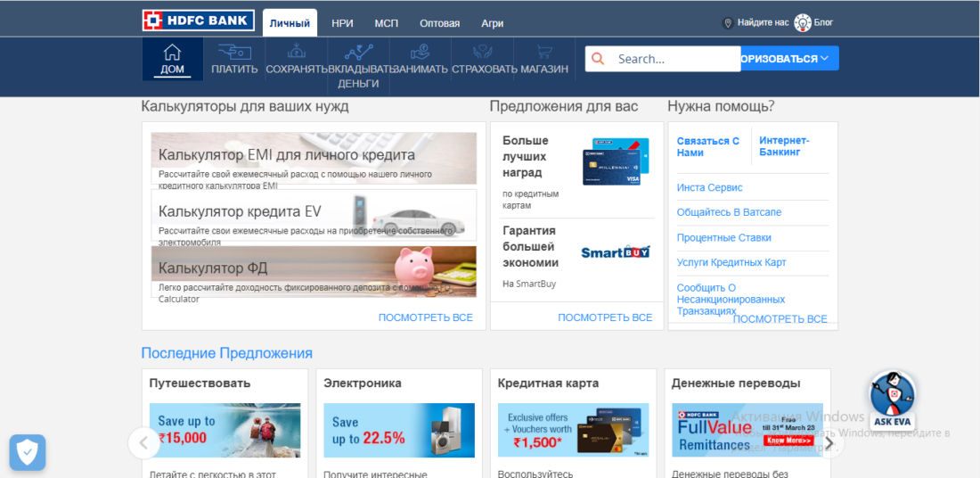Click the Найдите нас text link
Screen dimensions: 980x478
click(x=764, y=23)
